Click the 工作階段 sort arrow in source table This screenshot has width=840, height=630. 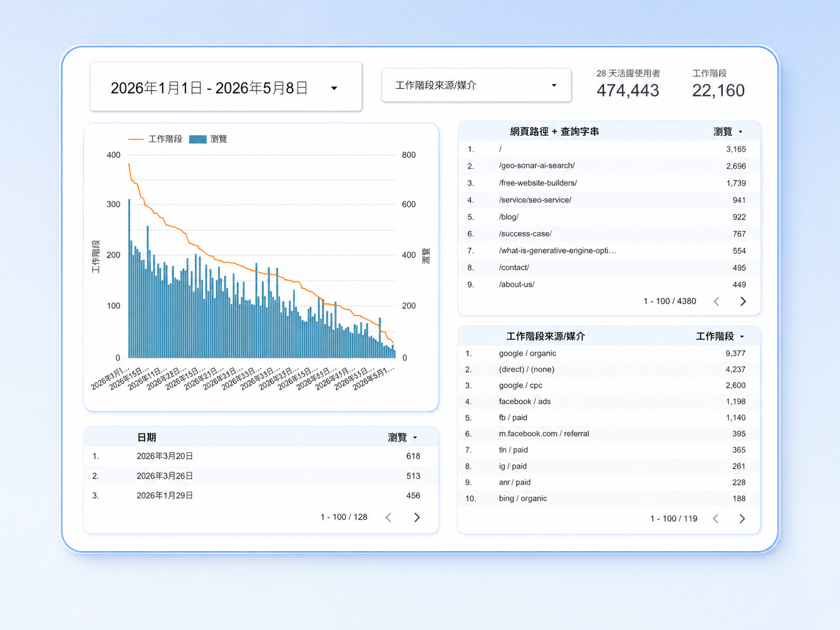click(x=742, y=336)
